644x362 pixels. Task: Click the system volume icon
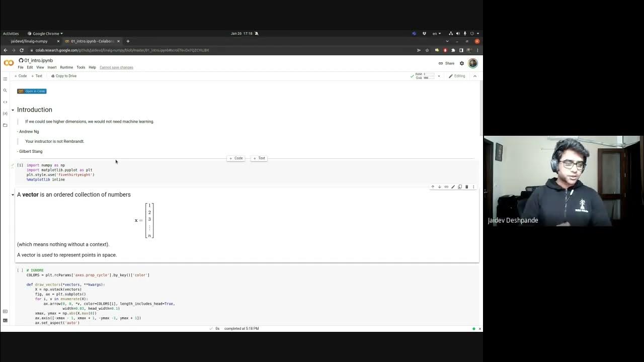[x=458, y=34]
